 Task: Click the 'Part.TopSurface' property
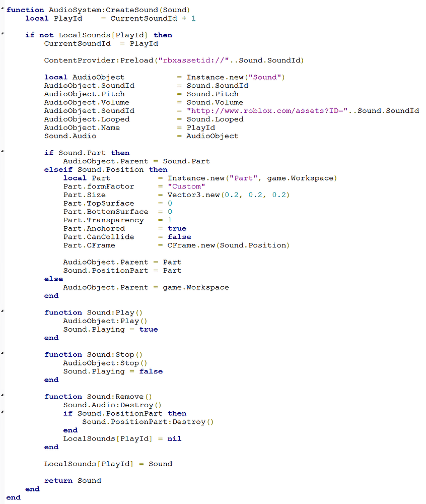click(99, 203)
